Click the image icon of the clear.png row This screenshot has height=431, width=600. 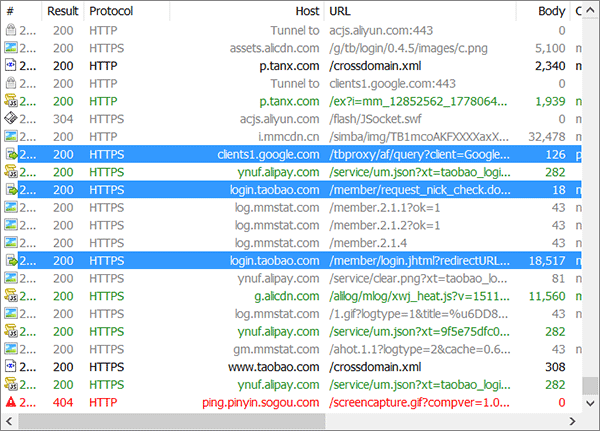click(11, 278)
